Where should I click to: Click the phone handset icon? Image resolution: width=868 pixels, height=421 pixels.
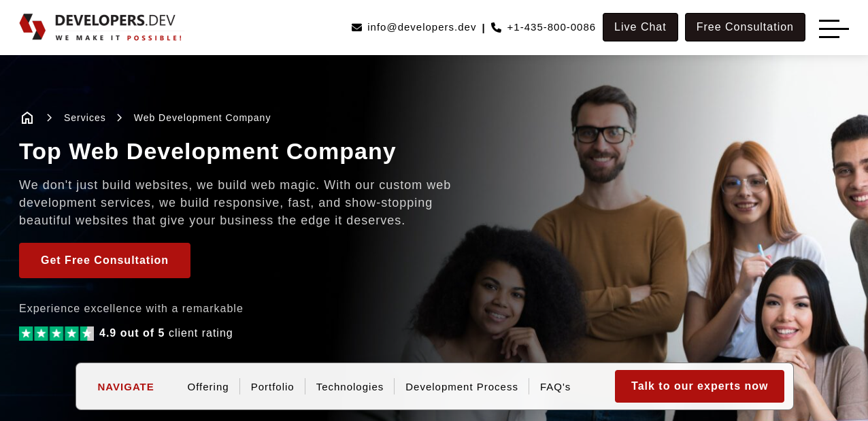pyautogui.click(x=496, y=27)
